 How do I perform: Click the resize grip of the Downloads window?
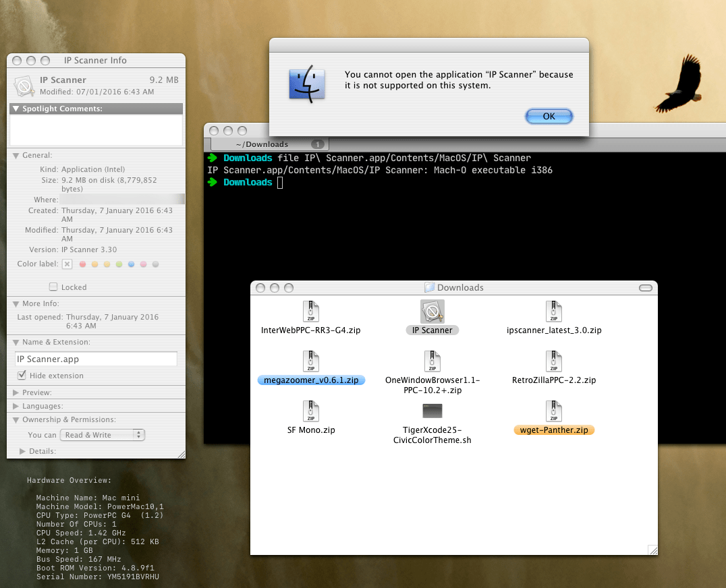652,550
